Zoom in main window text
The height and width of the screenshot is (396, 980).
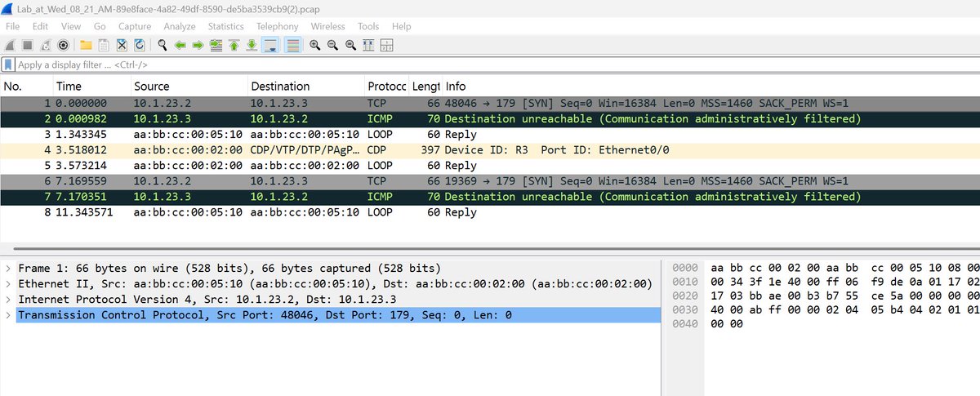314,44
